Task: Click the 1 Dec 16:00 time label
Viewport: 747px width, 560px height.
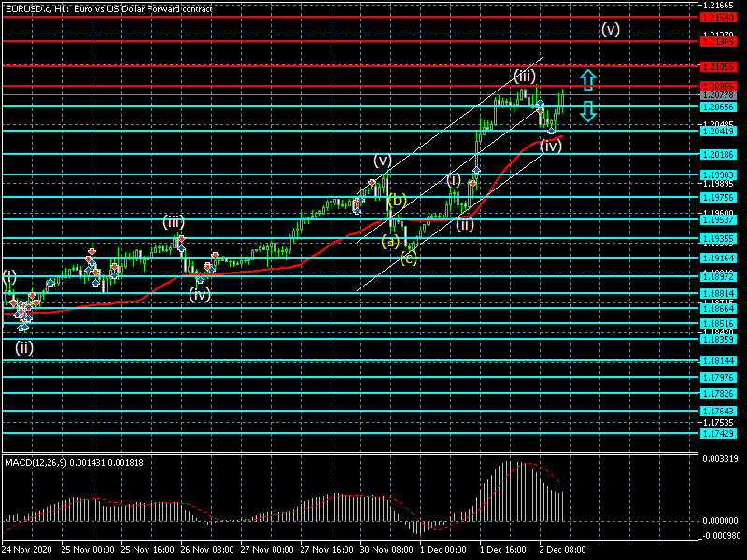Action: 504,551
